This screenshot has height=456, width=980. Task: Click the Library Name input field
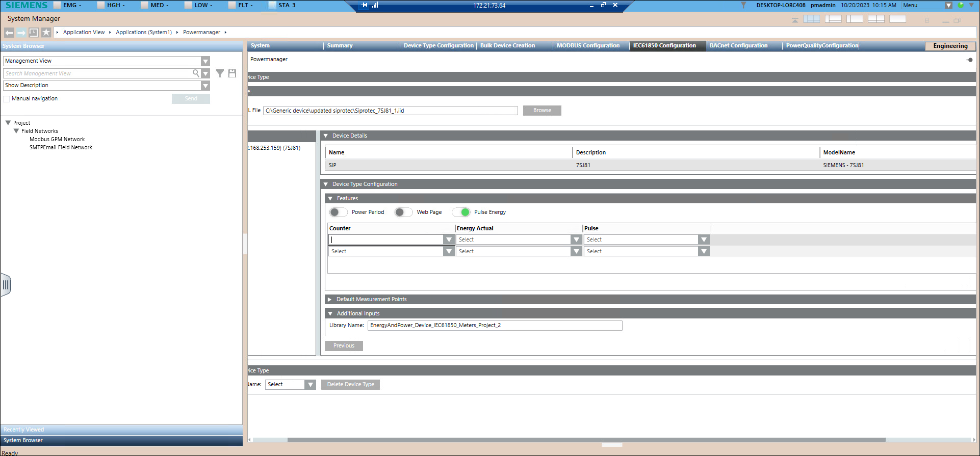pos(494,326)
